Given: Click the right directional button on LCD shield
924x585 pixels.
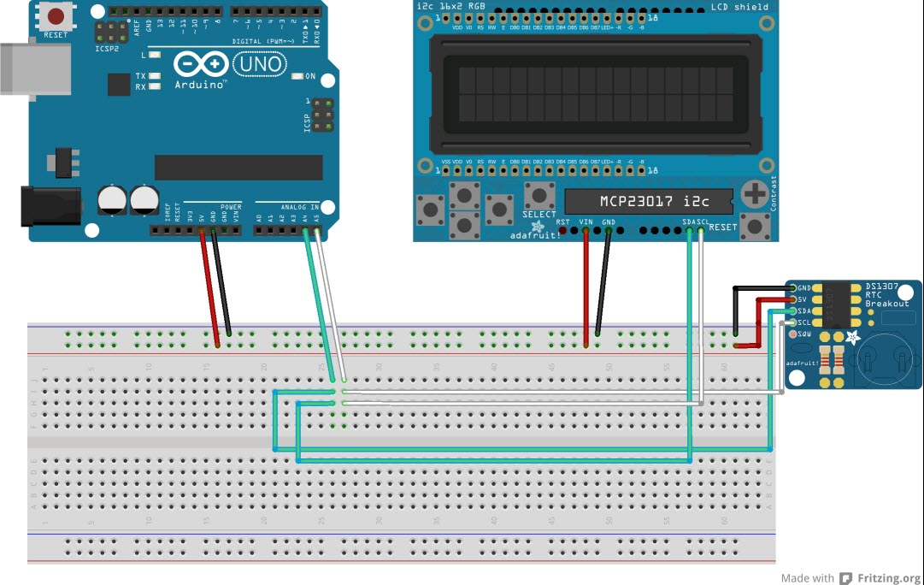Looking at the screenshot, I should pyautogui.click(x=499, y=210).
